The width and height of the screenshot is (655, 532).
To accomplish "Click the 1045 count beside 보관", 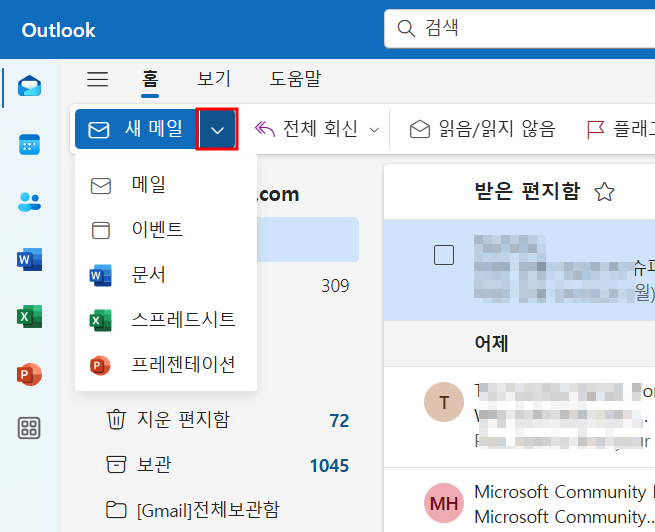I will coord(329,466).
